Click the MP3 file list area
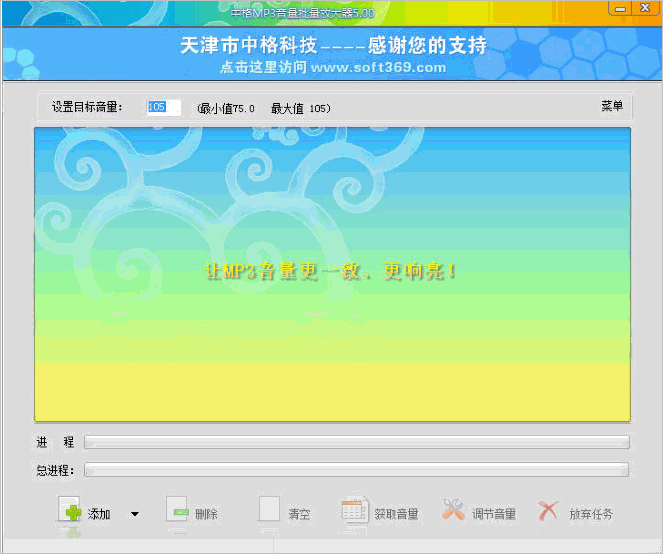Screen dimensions: 663x554 click(332, 274)
